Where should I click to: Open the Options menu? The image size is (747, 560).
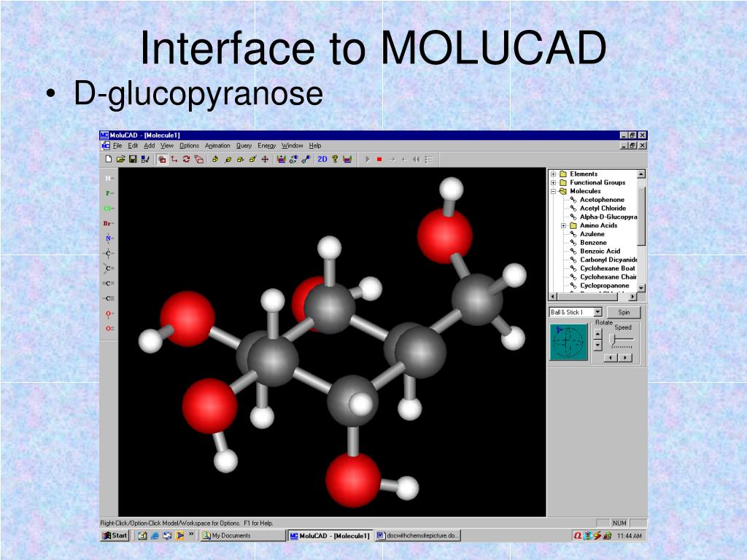click(x=189, y=146)
